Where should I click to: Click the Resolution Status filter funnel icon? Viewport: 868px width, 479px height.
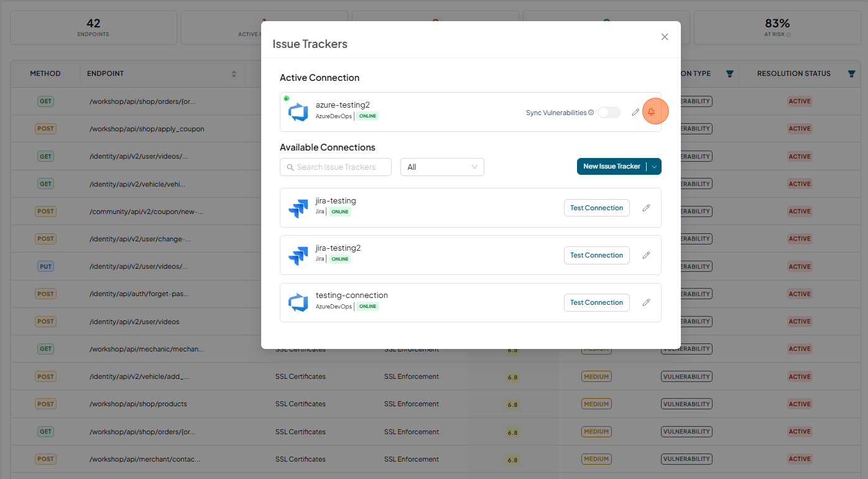pos(851,73)
